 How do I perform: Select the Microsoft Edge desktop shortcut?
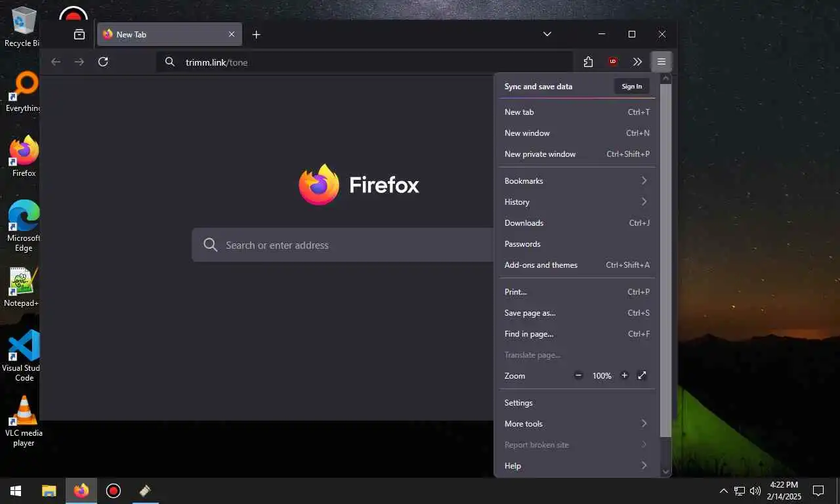click(24, 226)
